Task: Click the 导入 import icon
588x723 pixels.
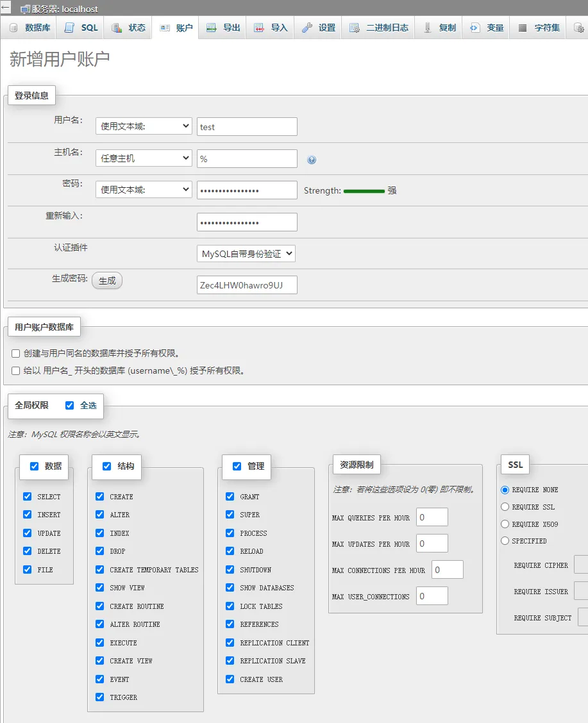Action: [x=259, y=28]
